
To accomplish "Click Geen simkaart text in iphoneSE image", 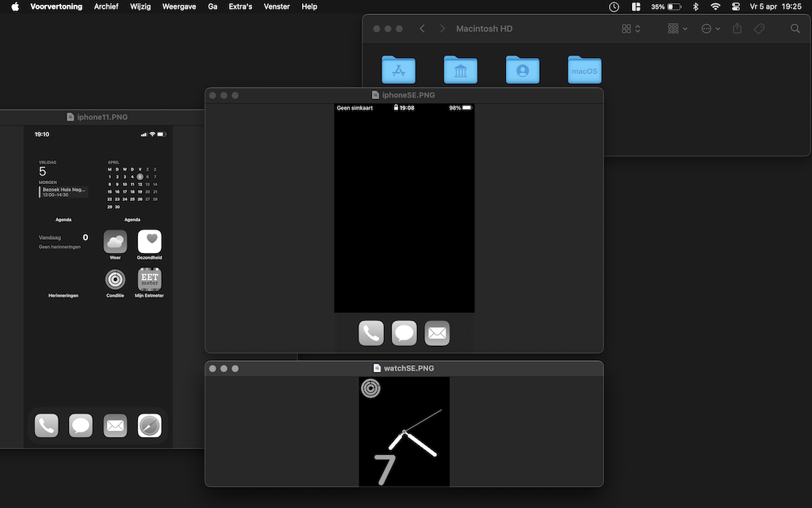I will (354, 108).
